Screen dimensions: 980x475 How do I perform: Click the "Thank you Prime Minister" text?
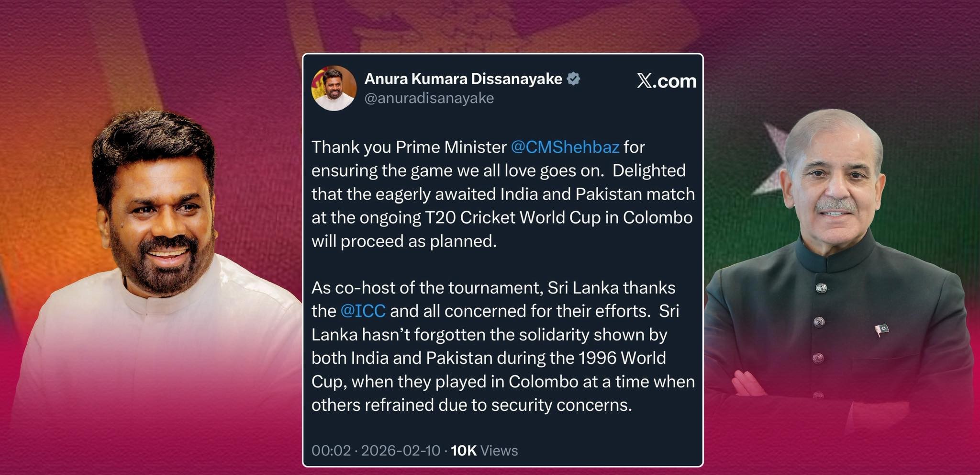[409, 147]
